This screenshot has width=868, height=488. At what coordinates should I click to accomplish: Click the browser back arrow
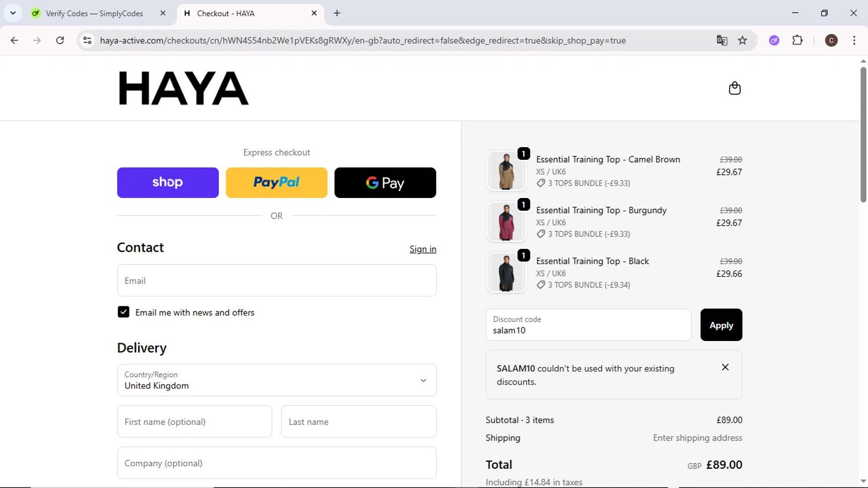point(14,41)
